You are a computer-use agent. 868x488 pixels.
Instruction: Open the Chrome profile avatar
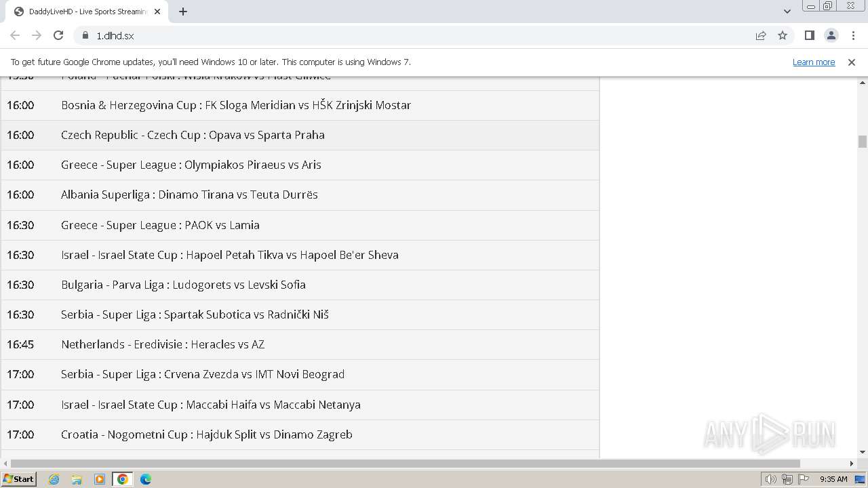tap(831, 35)
